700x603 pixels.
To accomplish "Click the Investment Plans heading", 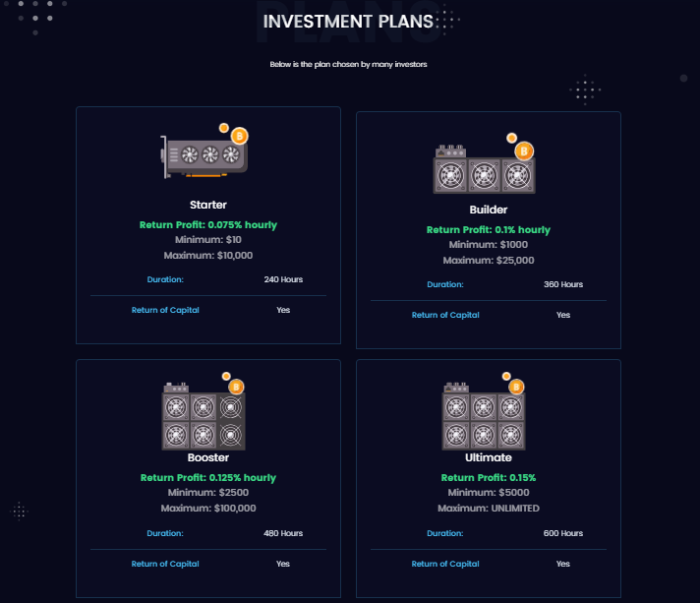I will pos(348,22).
